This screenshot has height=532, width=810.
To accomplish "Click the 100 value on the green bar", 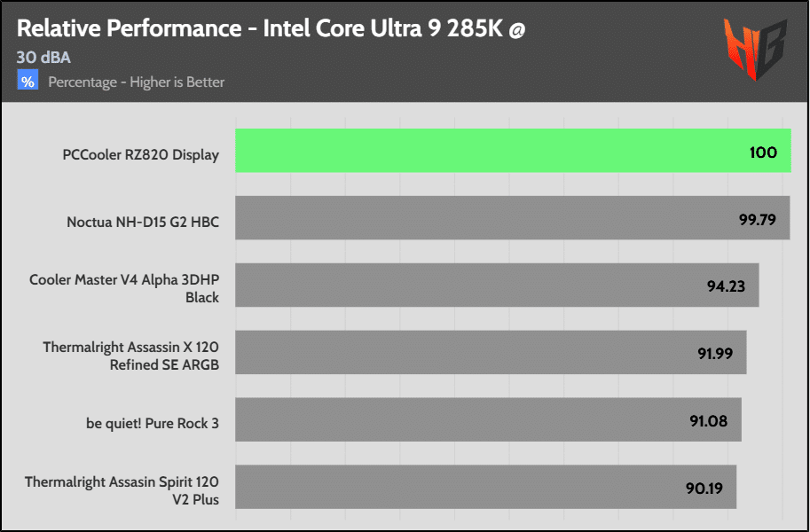I will click(763, 153).
